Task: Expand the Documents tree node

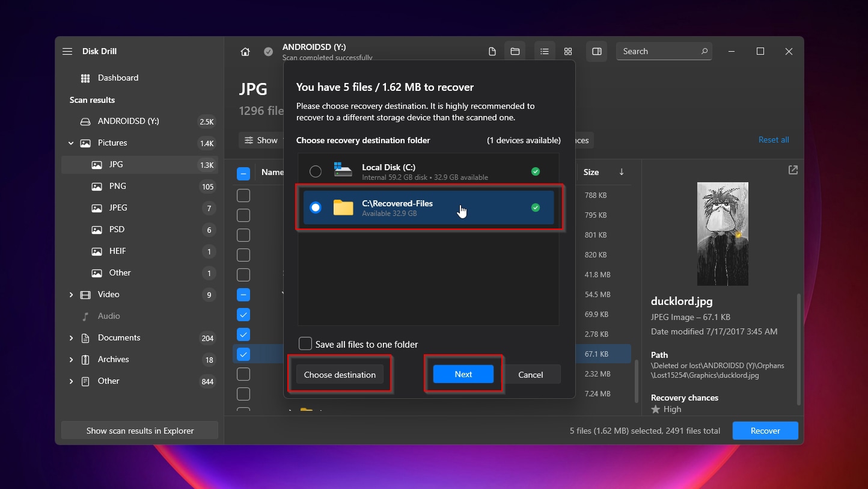Action: pos(71,338)
